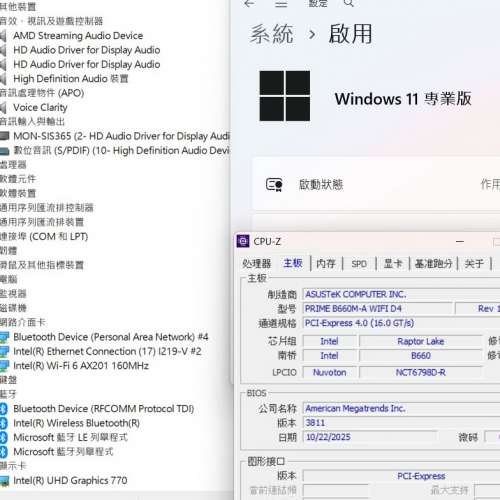Click the monitor icon beside MON-SIS365 audio output
This screenshot has width=500, height=500.
(4, 136)
